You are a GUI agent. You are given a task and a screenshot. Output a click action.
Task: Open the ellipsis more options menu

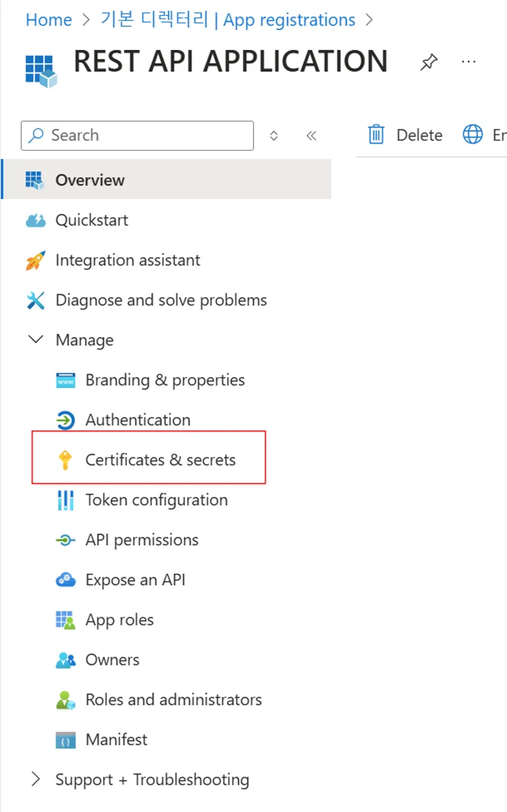468,61
